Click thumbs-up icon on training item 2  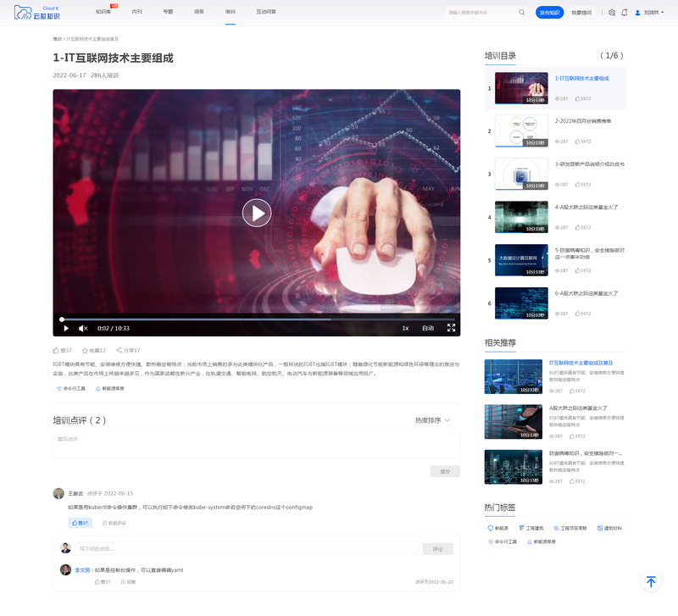coord(577,142)
